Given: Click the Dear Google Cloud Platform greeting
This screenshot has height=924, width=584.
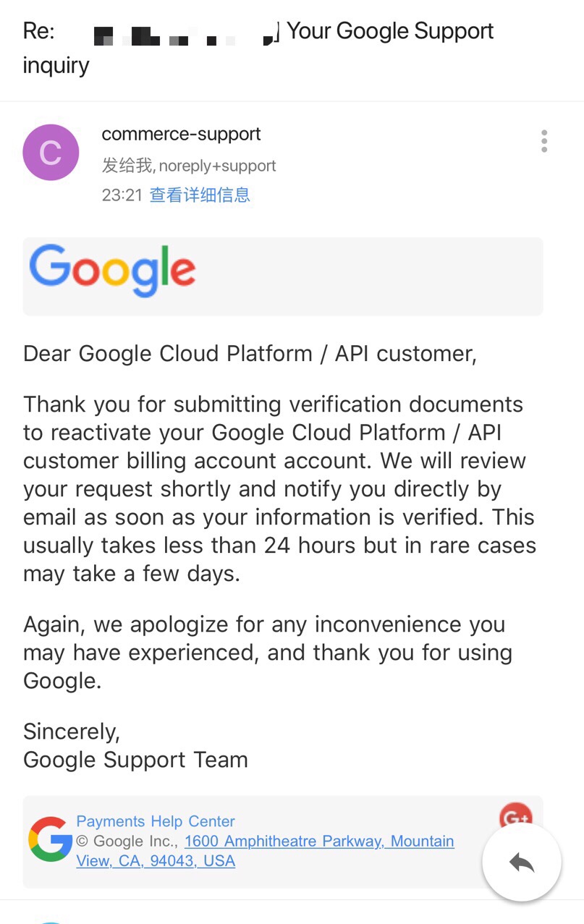Looking at the screenshot, I should [250, 354].
